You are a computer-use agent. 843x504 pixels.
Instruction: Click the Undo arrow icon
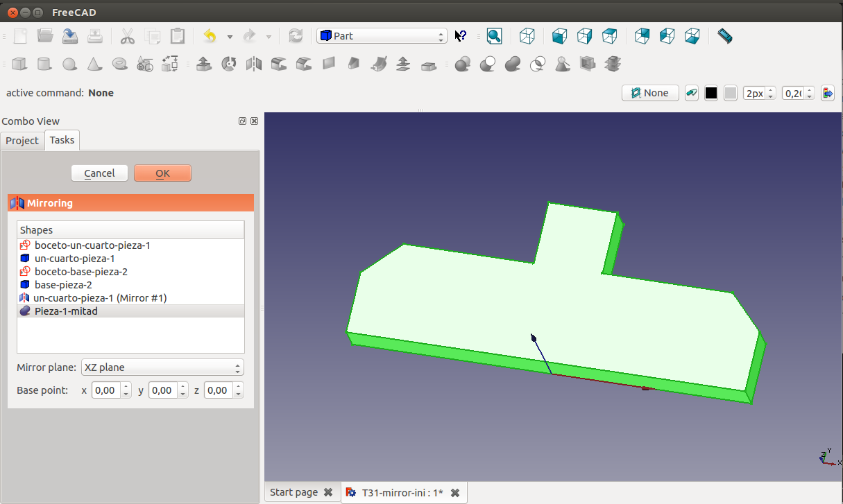point(210,36)
